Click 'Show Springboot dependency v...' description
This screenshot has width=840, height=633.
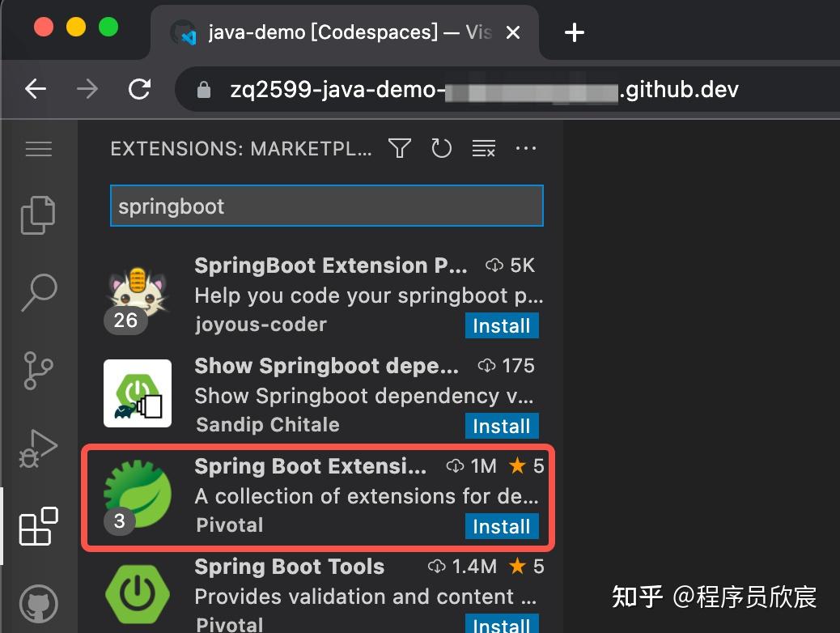[x=363, y=396]
